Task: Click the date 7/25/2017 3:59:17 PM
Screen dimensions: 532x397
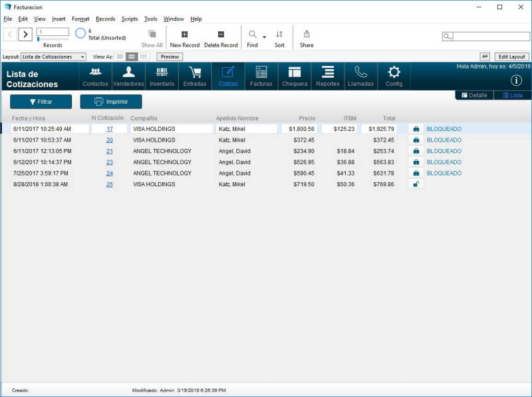Action: click(x=41, y=173)
